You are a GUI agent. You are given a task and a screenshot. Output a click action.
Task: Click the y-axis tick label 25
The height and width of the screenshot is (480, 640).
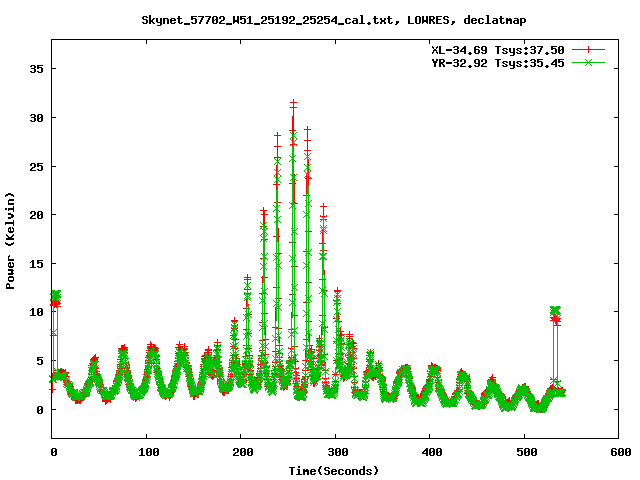pyautogui.click(x=36, y=167)
